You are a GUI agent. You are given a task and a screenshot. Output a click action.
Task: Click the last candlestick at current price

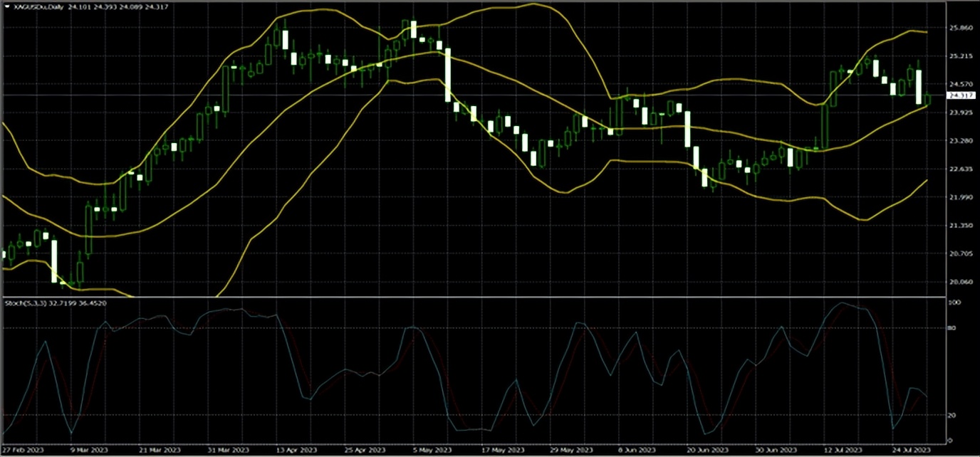(928, 100)
